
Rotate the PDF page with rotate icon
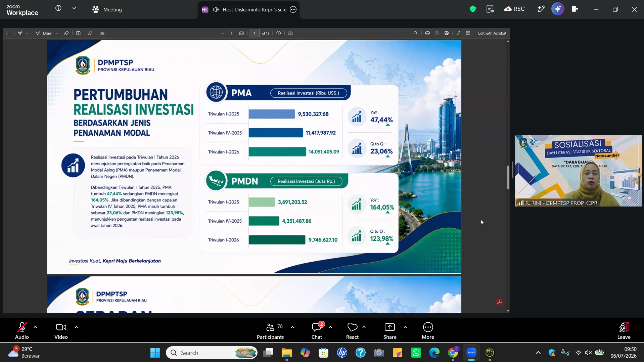[279, 33]
